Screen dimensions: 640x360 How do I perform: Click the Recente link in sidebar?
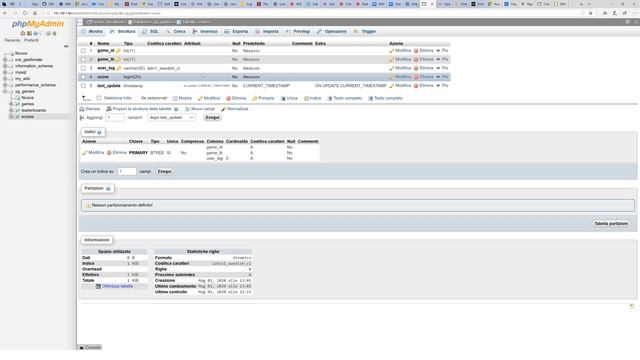coord(12,40)
